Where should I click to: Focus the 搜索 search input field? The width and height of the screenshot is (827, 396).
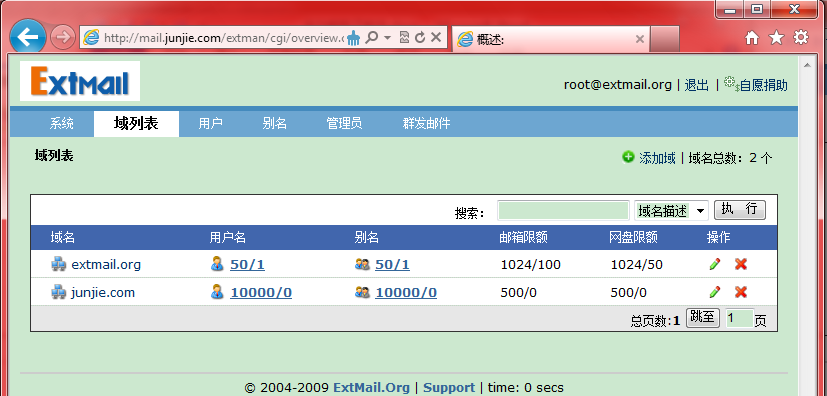[x=563, y=211]
